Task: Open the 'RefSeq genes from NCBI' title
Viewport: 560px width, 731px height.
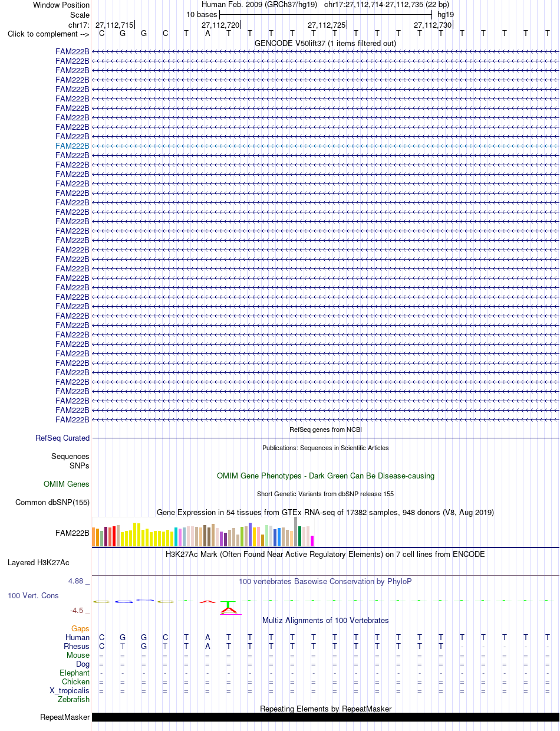Action: click(x=325, y=430)
